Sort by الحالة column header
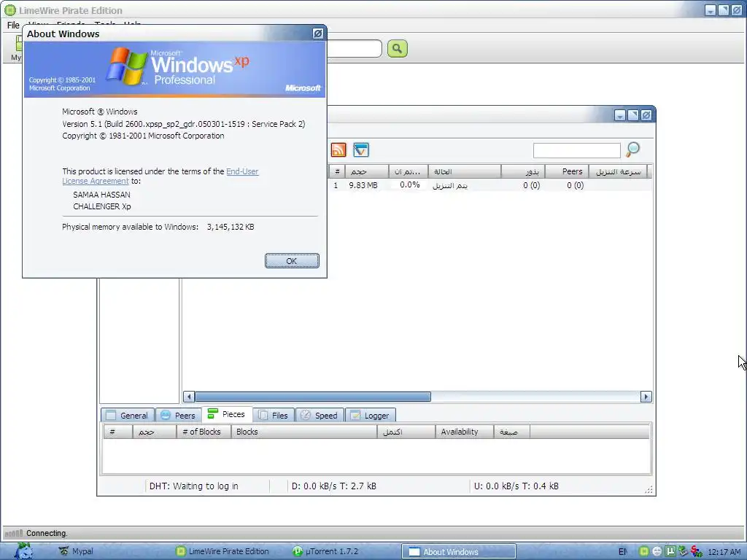 coord(465,171)
